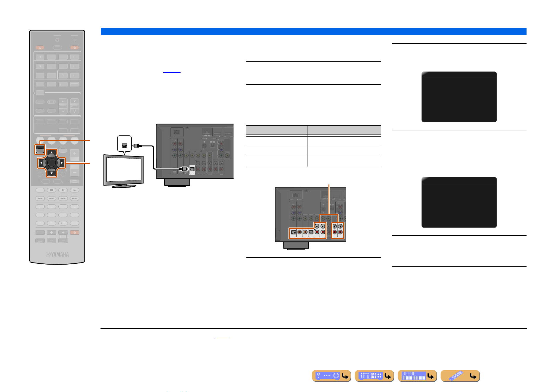Click the up arrow on remote cursor pad
The height and width of the screenshot is (392, 555).
pyautogui.click(x=52, y=153)
